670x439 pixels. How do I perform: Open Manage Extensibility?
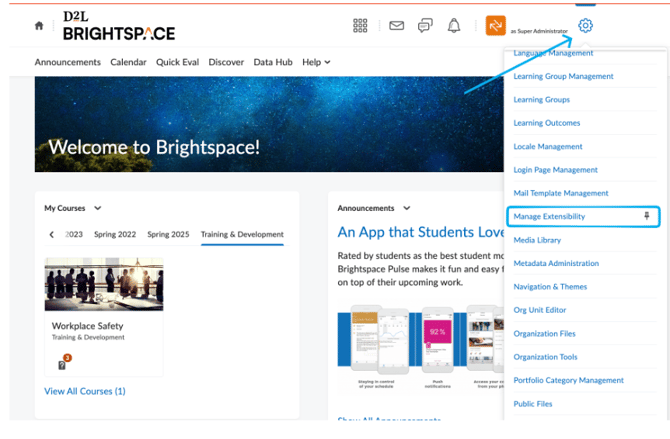pyautogui.click(x=549, y=216)
